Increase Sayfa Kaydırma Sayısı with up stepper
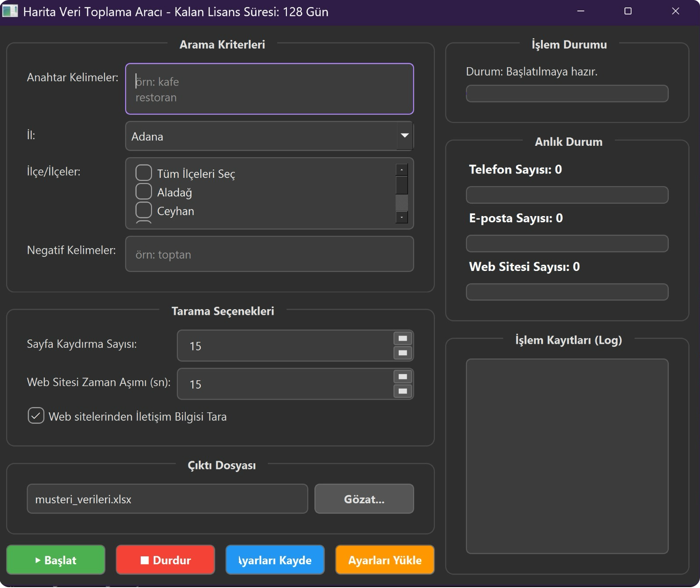 point(402,339)
